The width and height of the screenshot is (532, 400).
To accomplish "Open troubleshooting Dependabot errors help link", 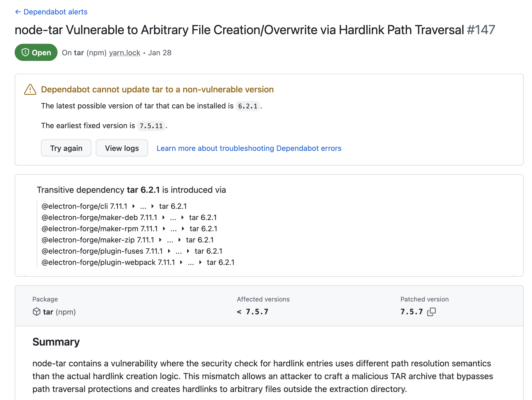I will pos(249,148).
